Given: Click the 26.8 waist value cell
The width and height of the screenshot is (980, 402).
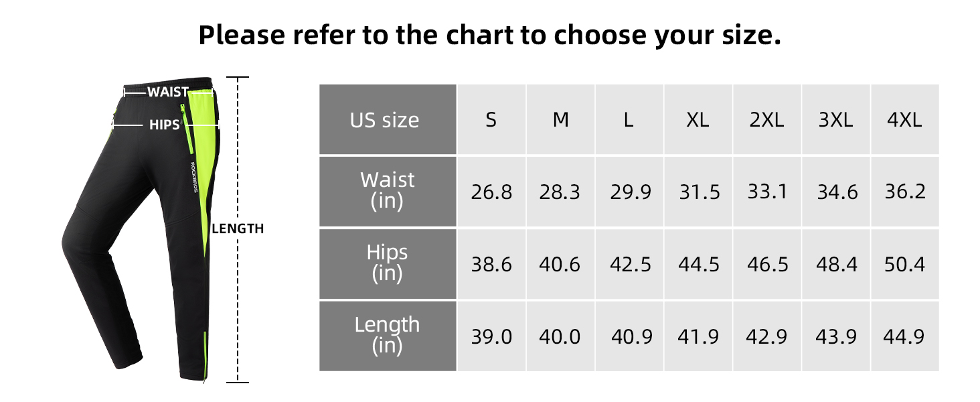Looking at the screenshot, I should tap(491, 193).
